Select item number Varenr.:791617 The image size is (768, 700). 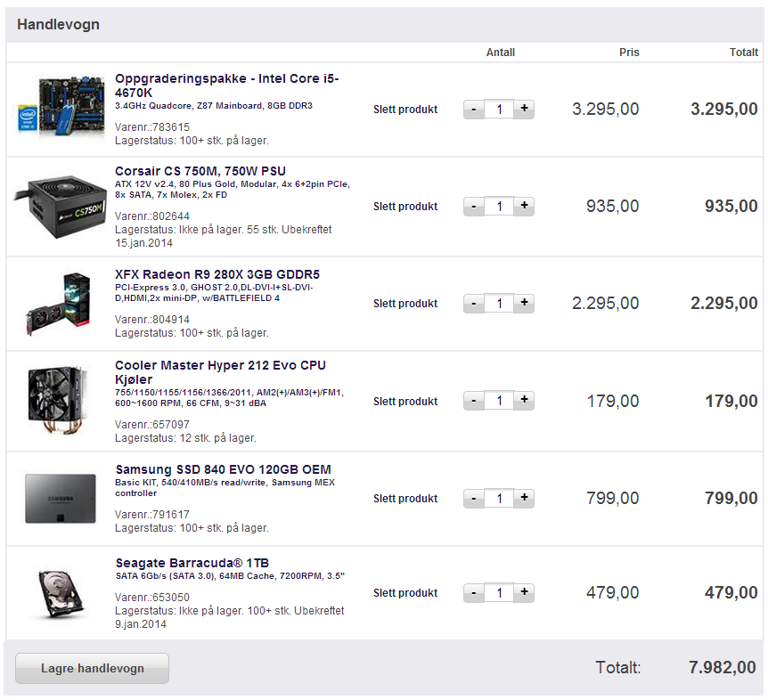pos(151,515)
